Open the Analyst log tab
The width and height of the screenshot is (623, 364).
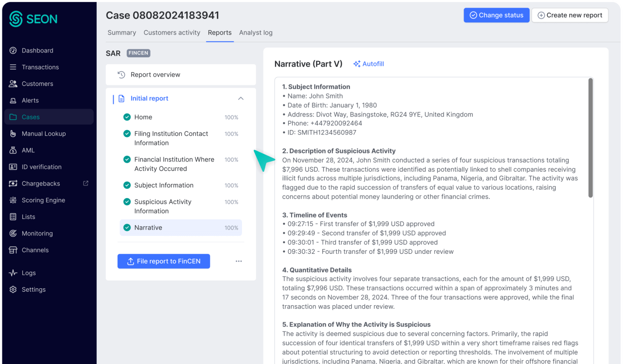256,33
